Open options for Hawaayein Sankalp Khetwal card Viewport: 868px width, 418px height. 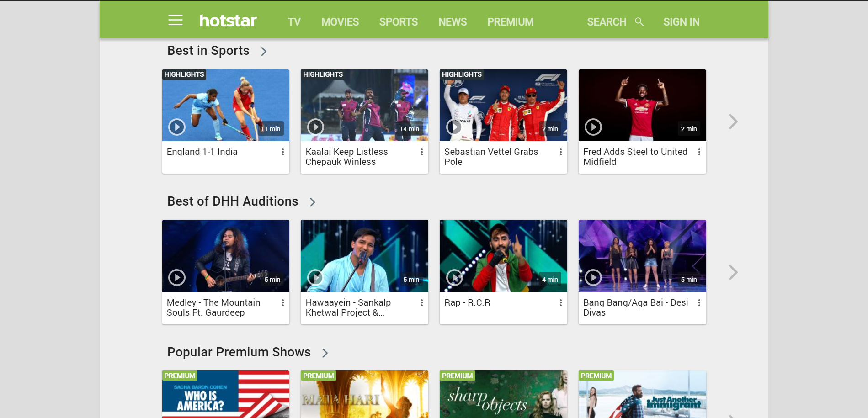[x=422, y=303]
